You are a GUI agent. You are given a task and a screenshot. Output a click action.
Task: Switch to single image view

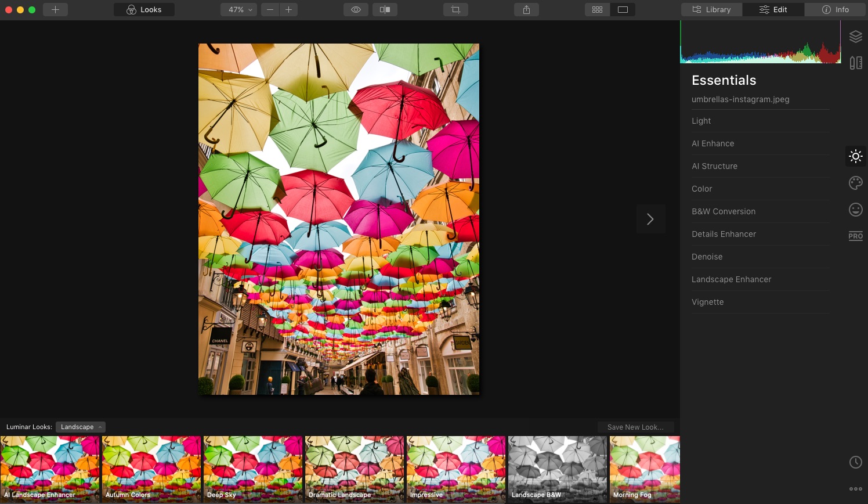pos(623,10)
